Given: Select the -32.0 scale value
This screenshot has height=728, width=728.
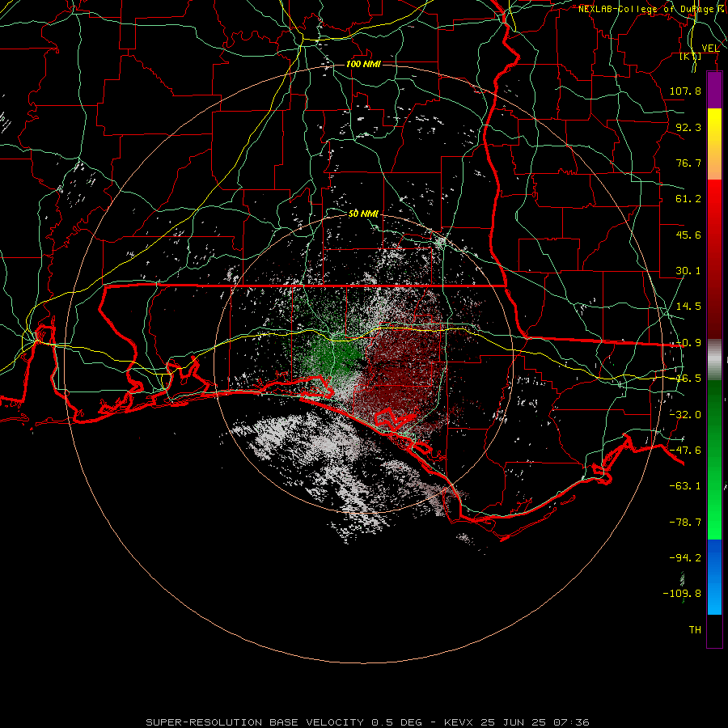Looking at the screenshot, I should point(685,415).
